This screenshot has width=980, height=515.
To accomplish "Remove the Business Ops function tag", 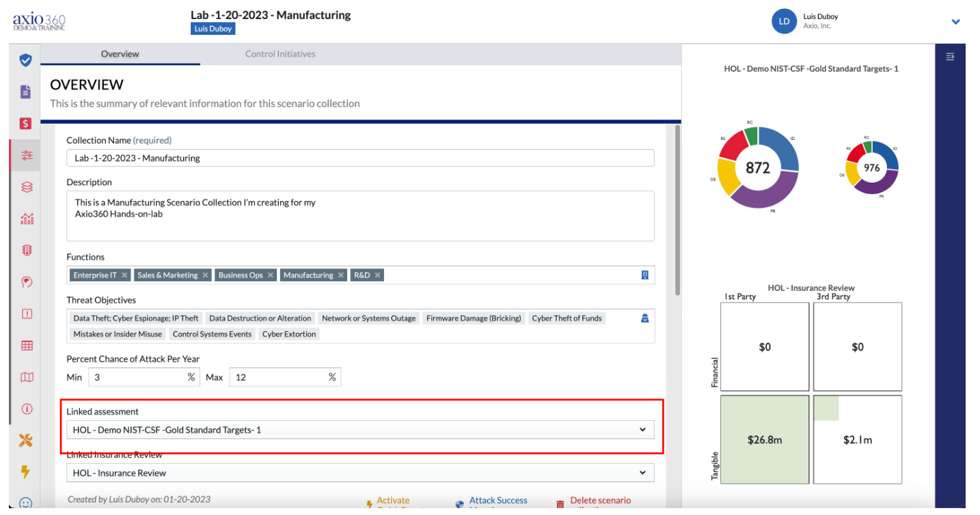I will [271, 275].
